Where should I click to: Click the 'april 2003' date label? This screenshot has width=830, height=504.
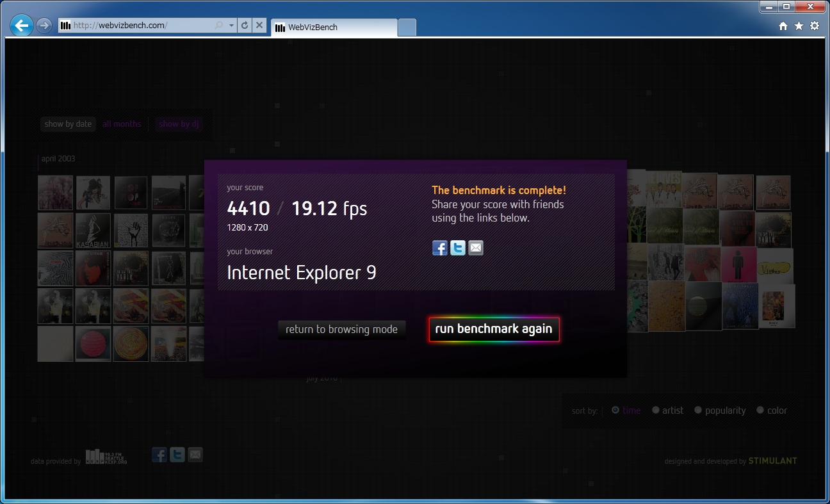[x=58, y=159]
